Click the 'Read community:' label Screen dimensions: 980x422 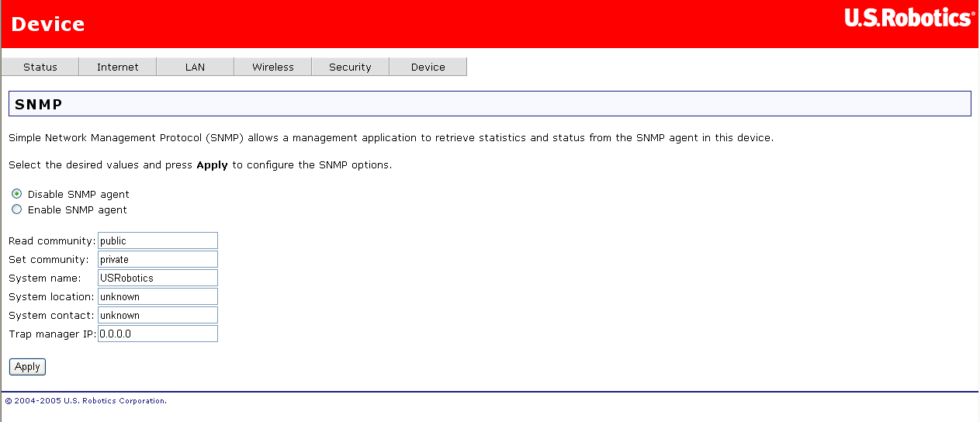[52, 241]
